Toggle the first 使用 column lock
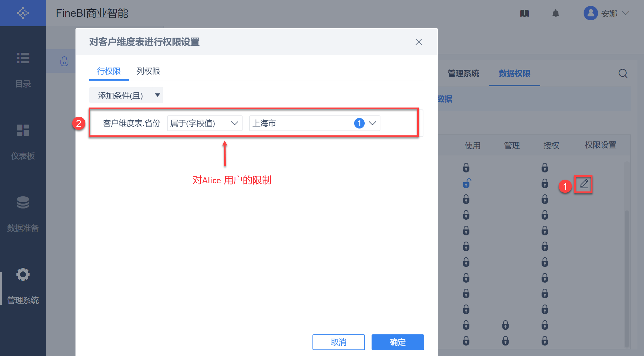Screen dimensions: 644x356 tap(466, 168)
